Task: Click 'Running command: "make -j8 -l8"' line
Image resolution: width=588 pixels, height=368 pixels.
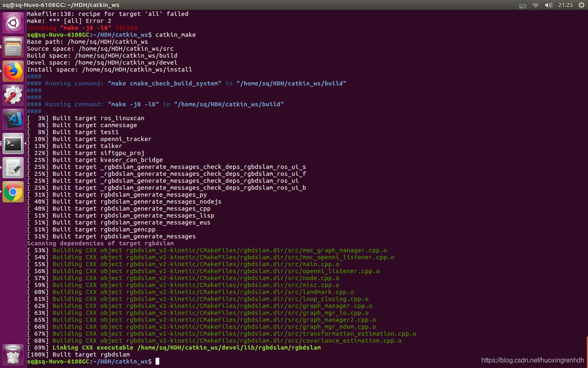Action: point(155,104)
